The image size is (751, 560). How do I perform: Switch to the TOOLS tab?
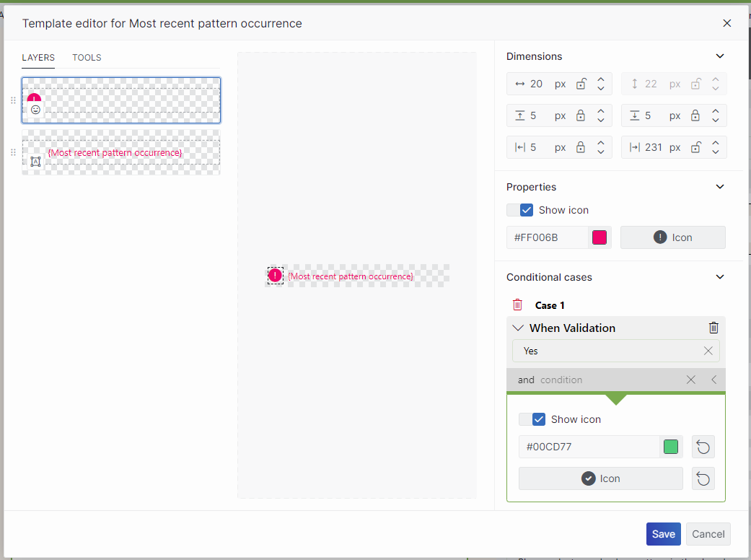point(87,58)
